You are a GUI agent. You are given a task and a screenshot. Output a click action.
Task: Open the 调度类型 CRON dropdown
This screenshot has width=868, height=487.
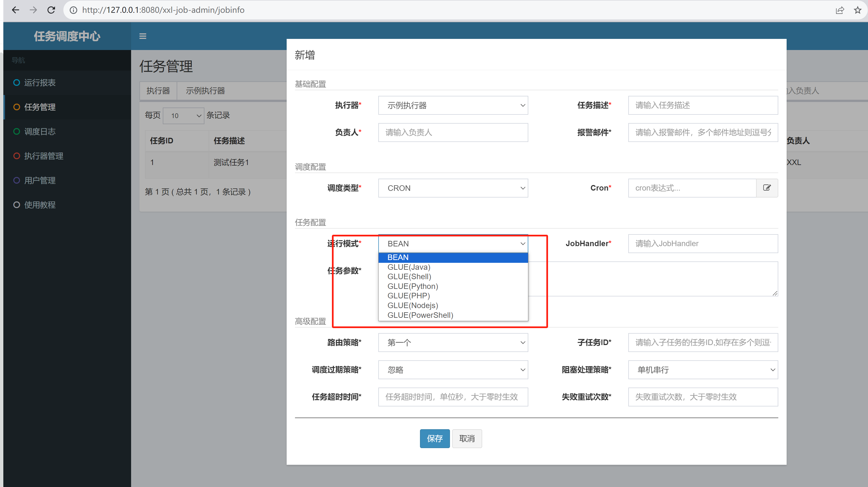452,188
